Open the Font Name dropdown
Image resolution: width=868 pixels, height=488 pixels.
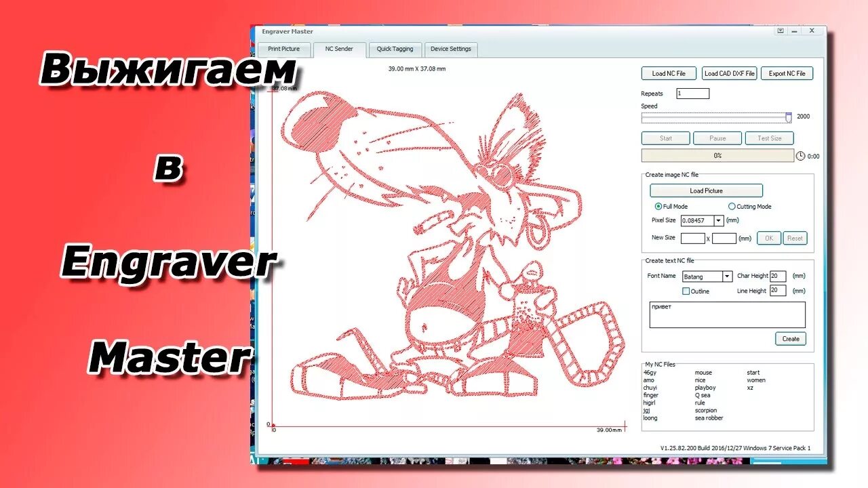[x=727, y=277]
